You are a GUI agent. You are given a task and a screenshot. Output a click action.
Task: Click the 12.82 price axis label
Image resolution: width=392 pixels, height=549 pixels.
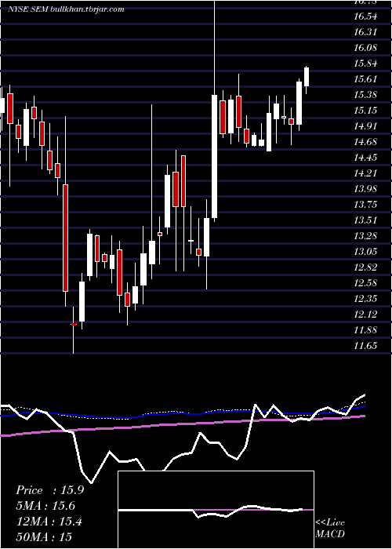(x=365, y=267)
